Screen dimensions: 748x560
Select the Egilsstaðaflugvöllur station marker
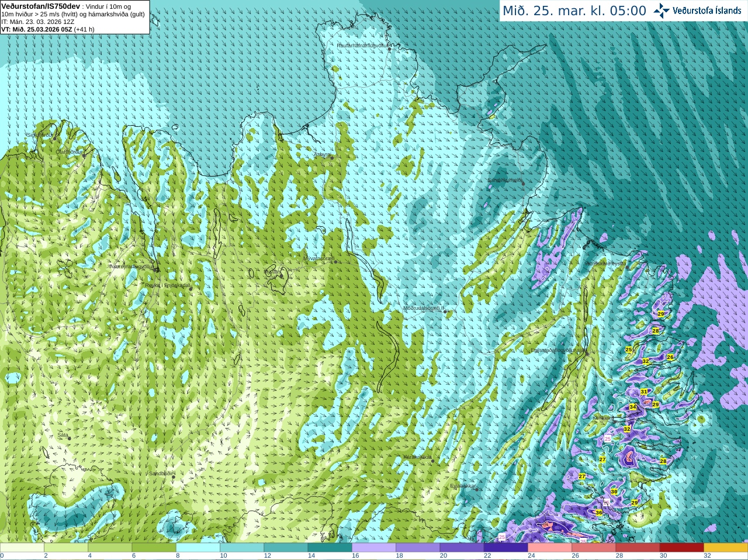(x=587, y=353)
